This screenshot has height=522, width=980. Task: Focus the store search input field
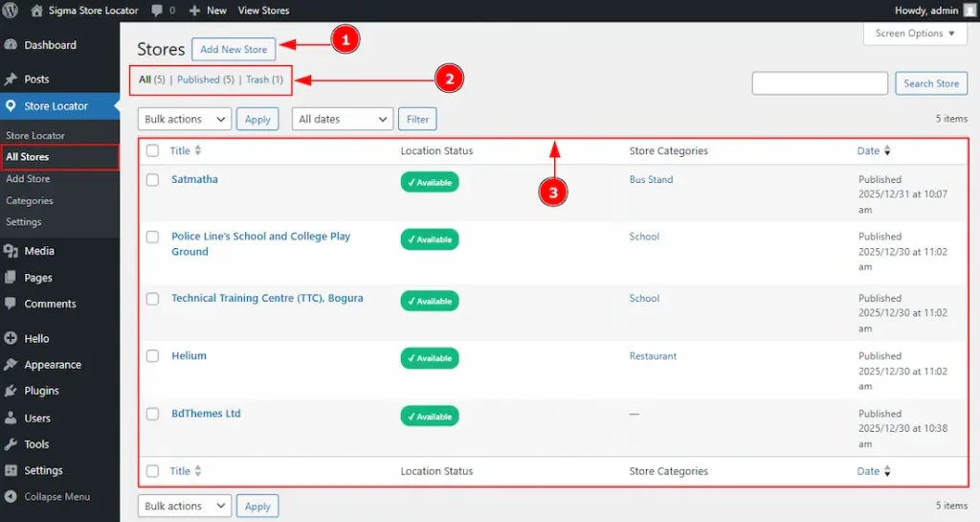[819, 83]
